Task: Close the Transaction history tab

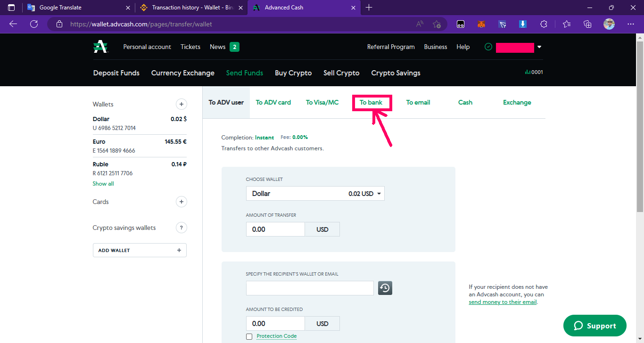Action: [240, 8]
